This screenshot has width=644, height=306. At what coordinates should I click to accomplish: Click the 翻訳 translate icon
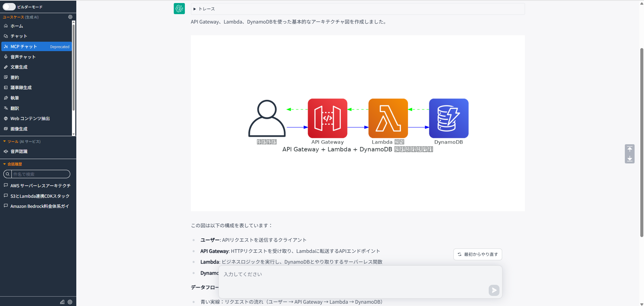coord(6,108)
